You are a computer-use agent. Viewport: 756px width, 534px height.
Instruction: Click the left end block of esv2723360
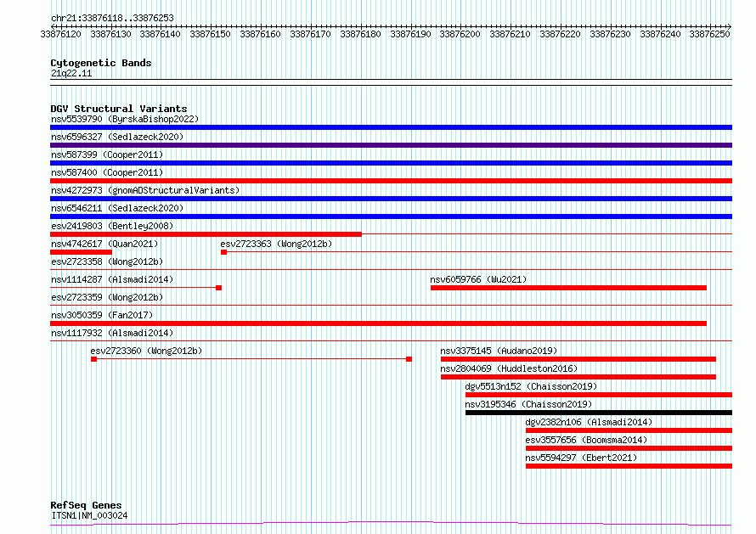tap(94, 359)
